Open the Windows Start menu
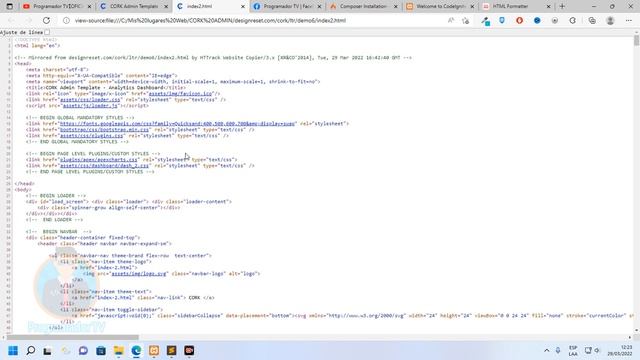The height and width of the screenshot is (360, 640). click(x=13, y=351)
